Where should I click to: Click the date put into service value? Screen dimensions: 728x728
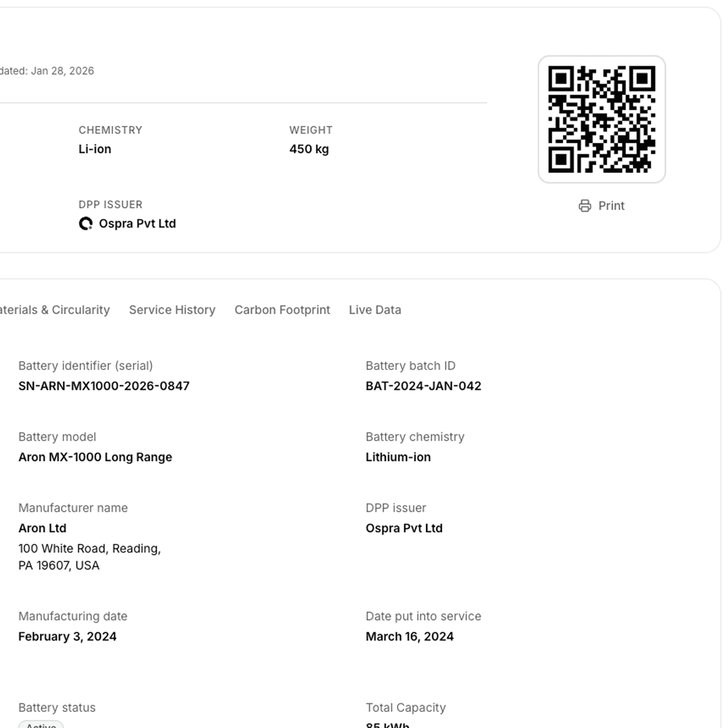coord(410,636)
